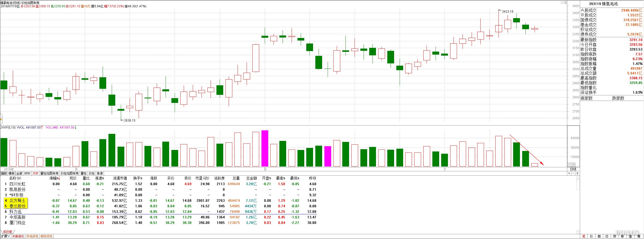Image resolution: width=644 pixels, height=239 pixels.
Task: Click the 3423.18 high price label
Action: (507, 12)
